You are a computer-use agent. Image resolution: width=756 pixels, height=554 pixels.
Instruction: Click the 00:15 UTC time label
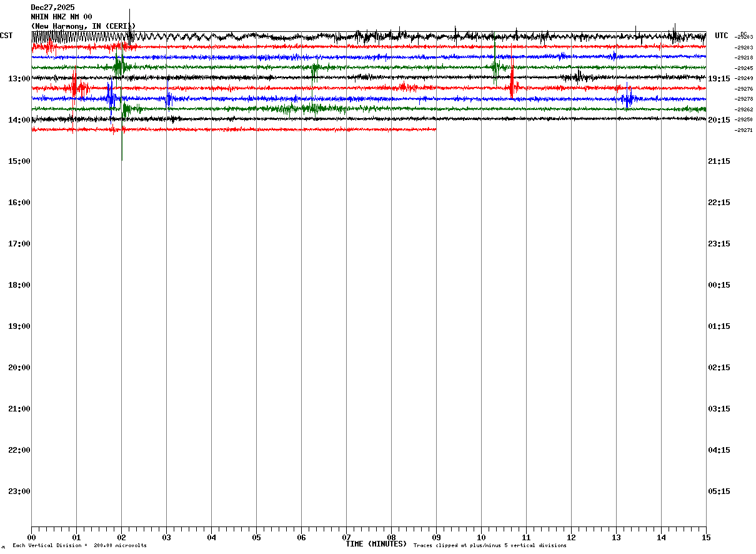tap(719, 285)
